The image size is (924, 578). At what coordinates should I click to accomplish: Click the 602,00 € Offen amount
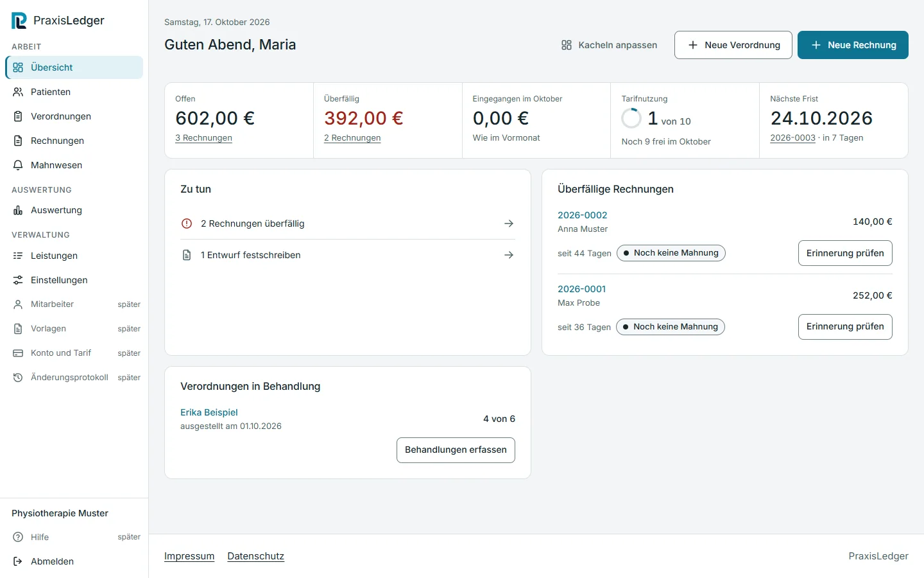215,118
